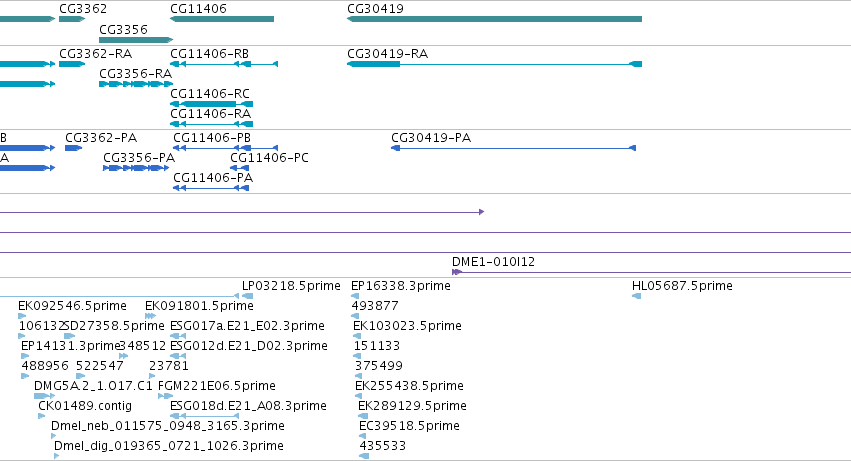Select the CG30419 gene bar
The height and width of the screenshot is (461, 851).
click(494, 19)
